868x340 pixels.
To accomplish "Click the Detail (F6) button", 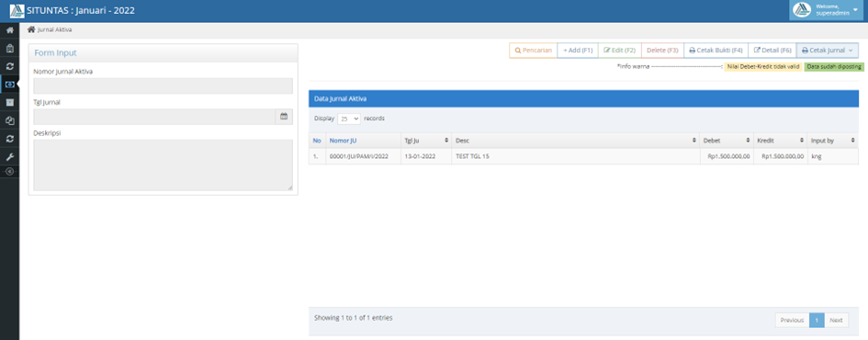I will pyautogui.click(x=772, y=51).
